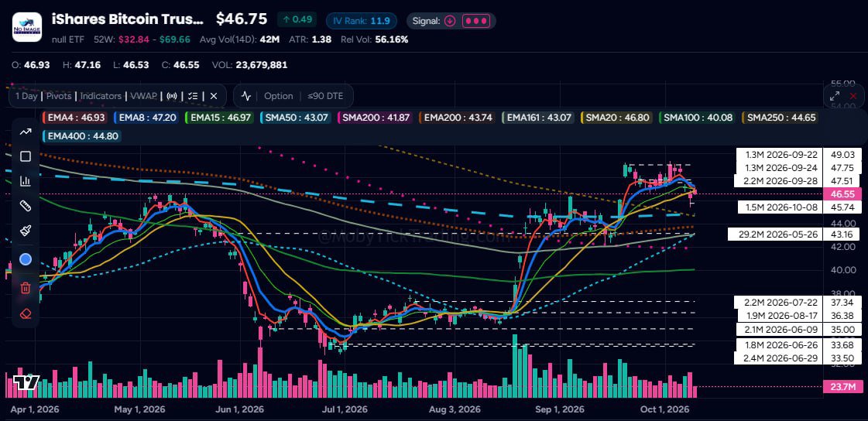Click the 2.2M 2026-09-28 level label
The image size is (868, 421).
click(778, 181)
